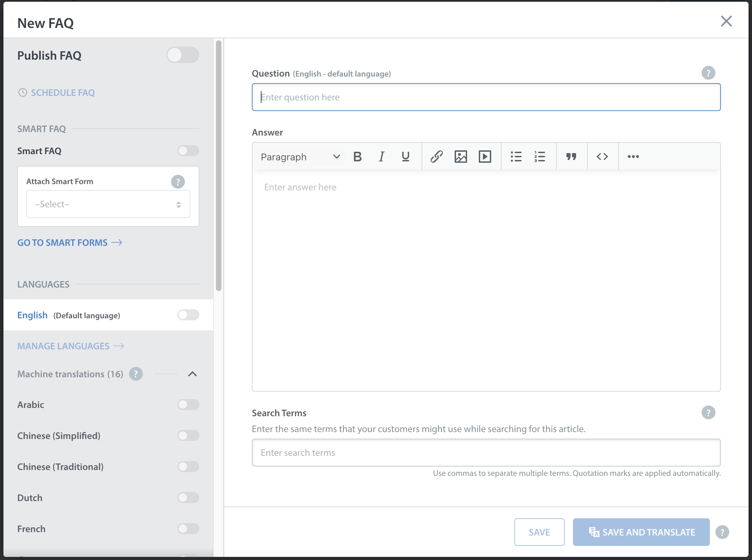Insert a code block
Viewport: 752px width, 560px height.
pyautogui.click(x=602, y=157)
